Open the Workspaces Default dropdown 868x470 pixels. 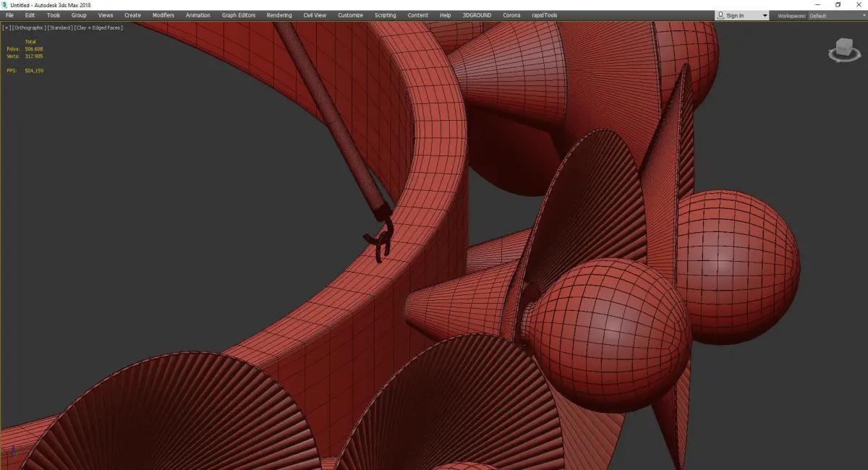click(x=836, y=16)
